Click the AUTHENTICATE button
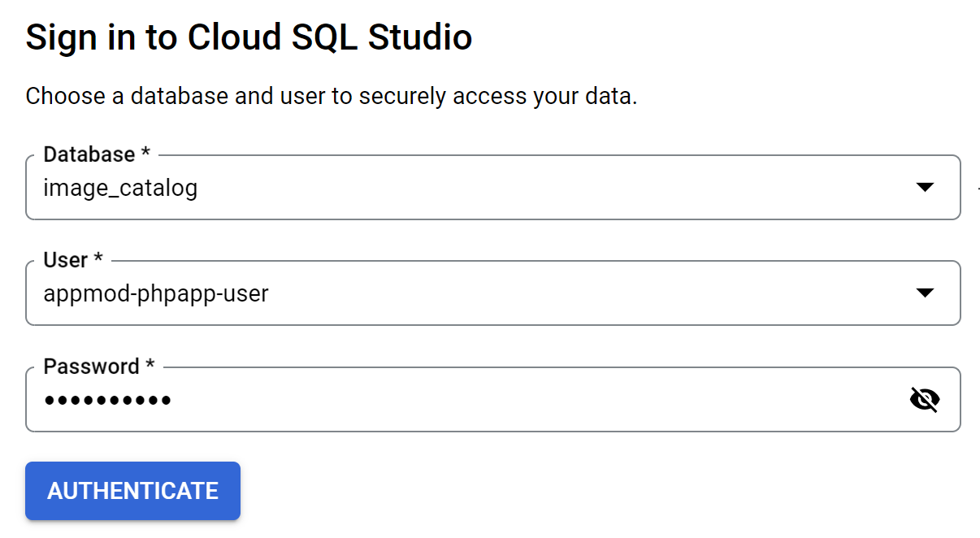 [x=132, y=491]
